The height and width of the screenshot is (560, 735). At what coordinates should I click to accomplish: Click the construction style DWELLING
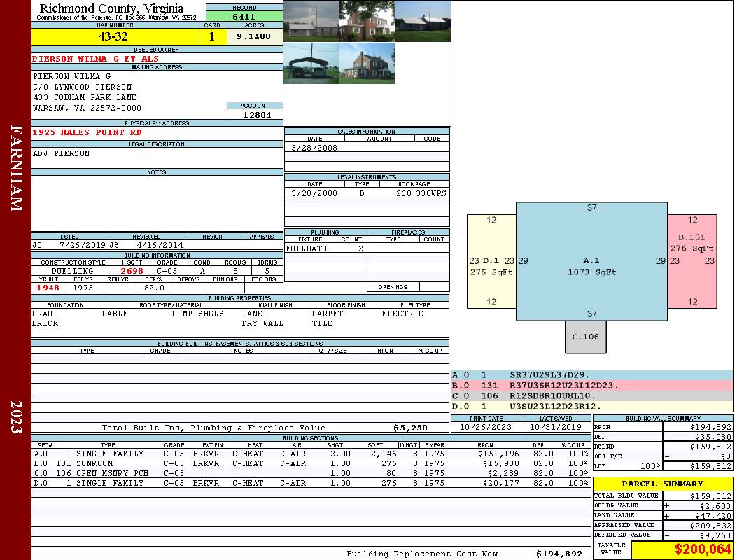(x=72, y=271)
